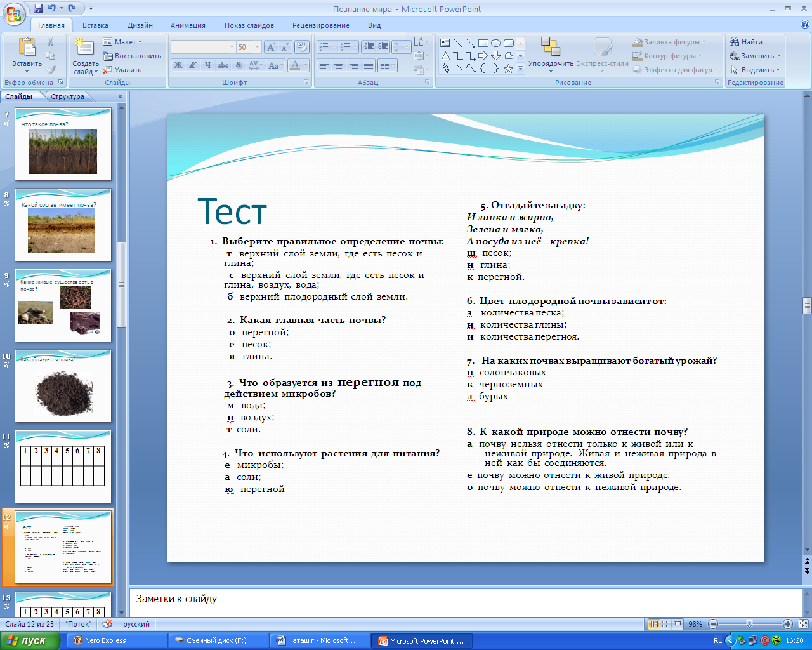Open font color dropdown arrow

(306, 65)
